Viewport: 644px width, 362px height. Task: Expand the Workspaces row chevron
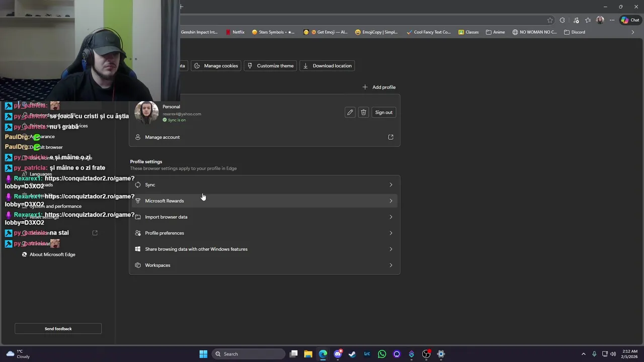tap(391, 265)
